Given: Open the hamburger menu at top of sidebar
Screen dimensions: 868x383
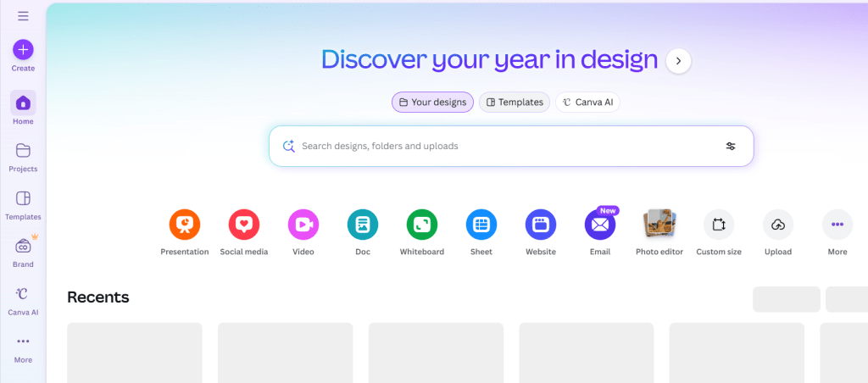Looking at the screenshot, I should (x=23, y=15).
